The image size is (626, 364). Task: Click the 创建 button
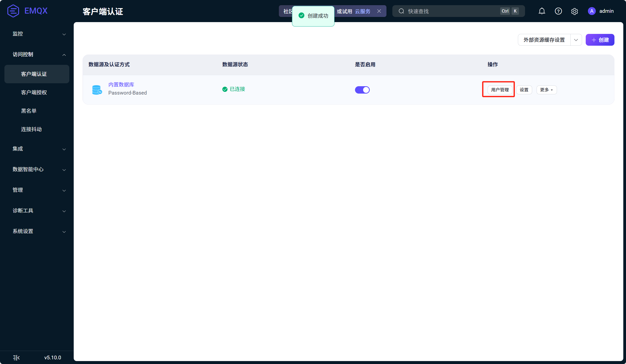[x=600, y=40]
